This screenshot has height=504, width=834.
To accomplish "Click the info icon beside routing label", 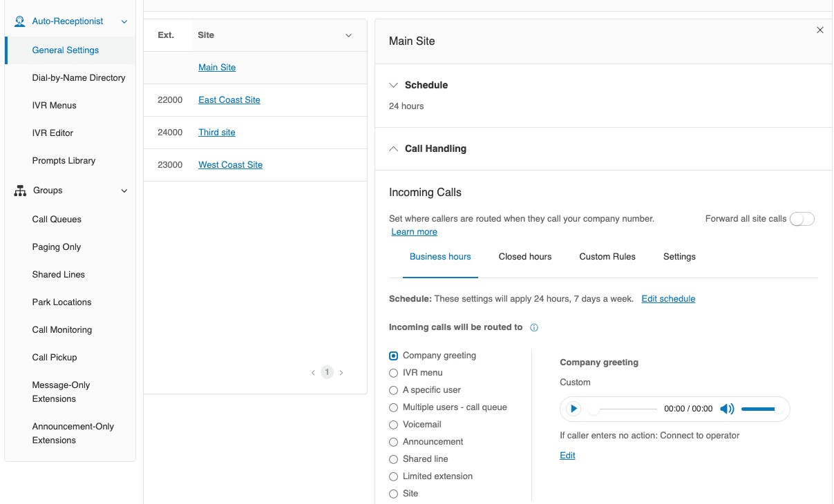I will tap(534, 328).
